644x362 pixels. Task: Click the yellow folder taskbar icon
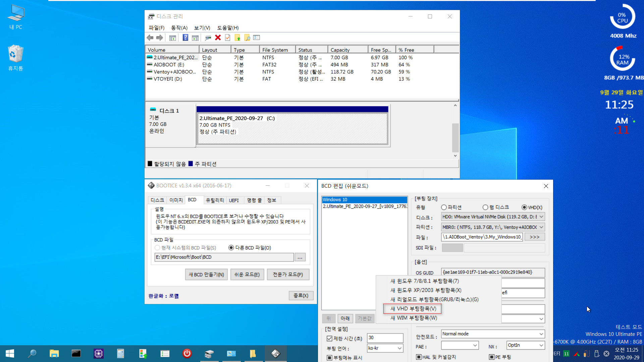click(x=253, y=354)
